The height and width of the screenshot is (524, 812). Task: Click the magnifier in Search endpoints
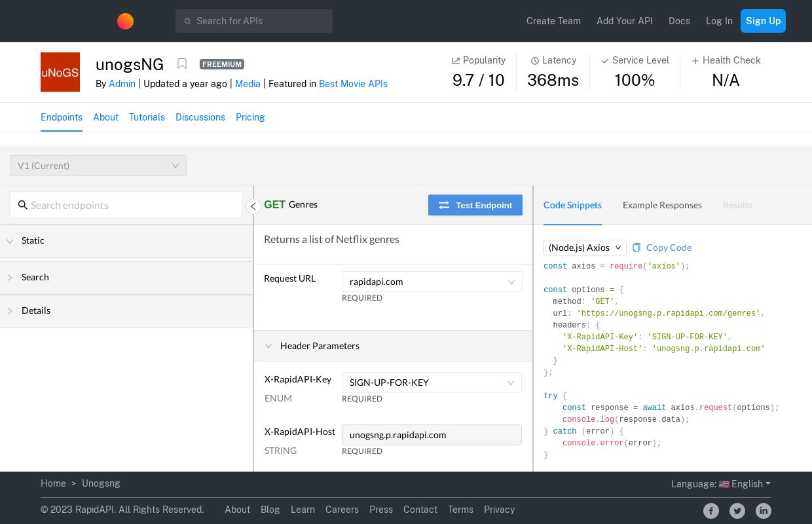pyautogui.click(x=23, y=205)
